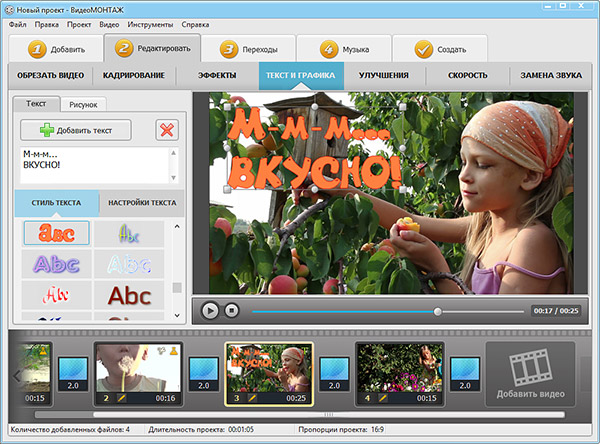
Task: Open the КАДРИРОВАНИЕ section
Action: [134, 75]
